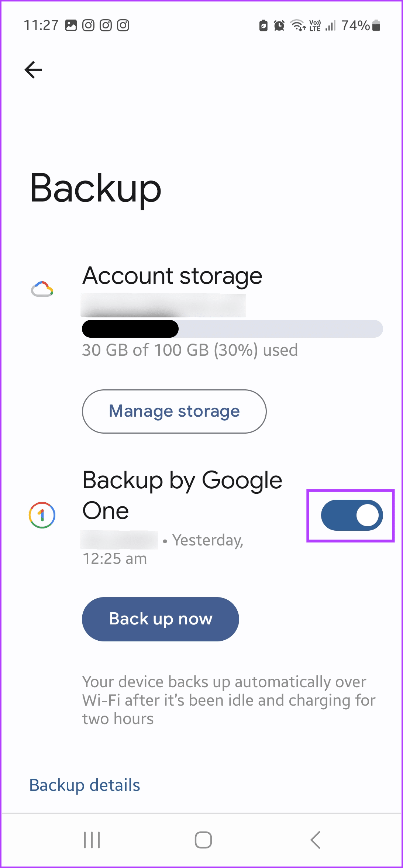Tap the account storage usage bar
Viewport: 403px width, 868px height.
coord(232,328)
